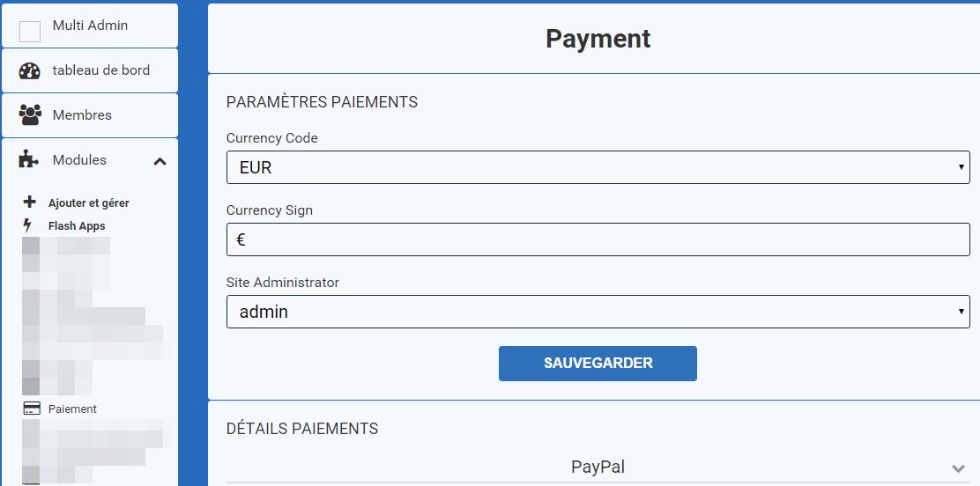Click the credit card icon beside Paiement
The width and height of the screenshot is (980, 486).
(32, 409)
